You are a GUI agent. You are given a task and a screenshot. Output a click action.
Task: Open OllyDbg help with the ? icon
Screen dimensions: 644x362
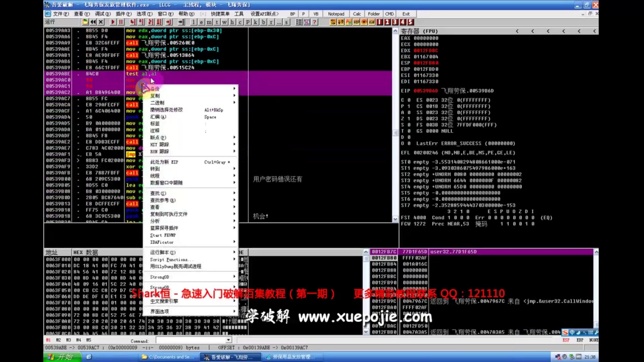click(315, 22)
